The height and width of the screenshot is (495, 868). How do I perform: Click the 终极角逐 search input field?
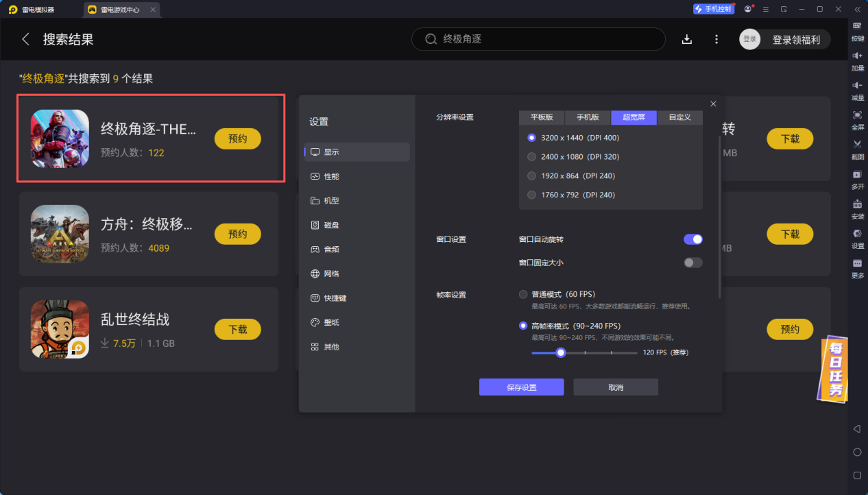pyautogui.click(x=538, y=39)
